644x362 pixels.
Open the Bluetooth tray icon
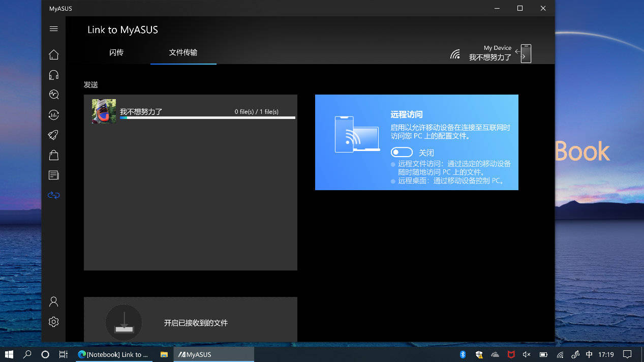coord(463,354)
